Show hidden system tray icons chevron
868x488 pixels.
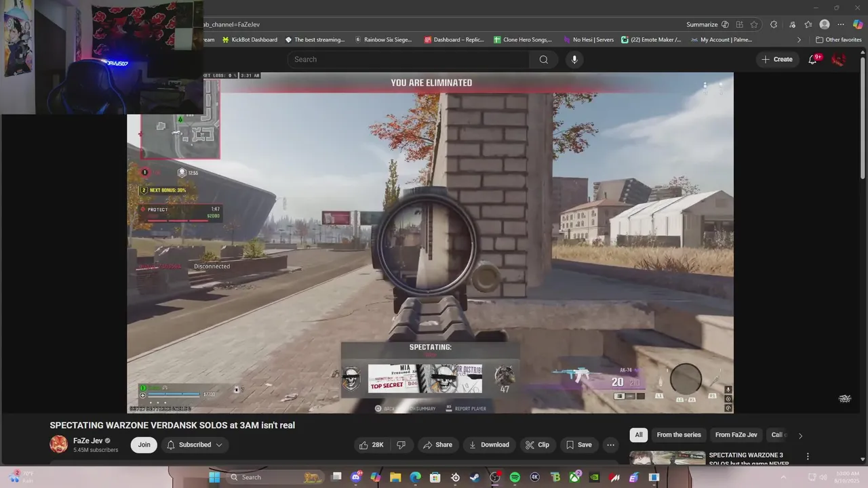(x=783, y=477)
